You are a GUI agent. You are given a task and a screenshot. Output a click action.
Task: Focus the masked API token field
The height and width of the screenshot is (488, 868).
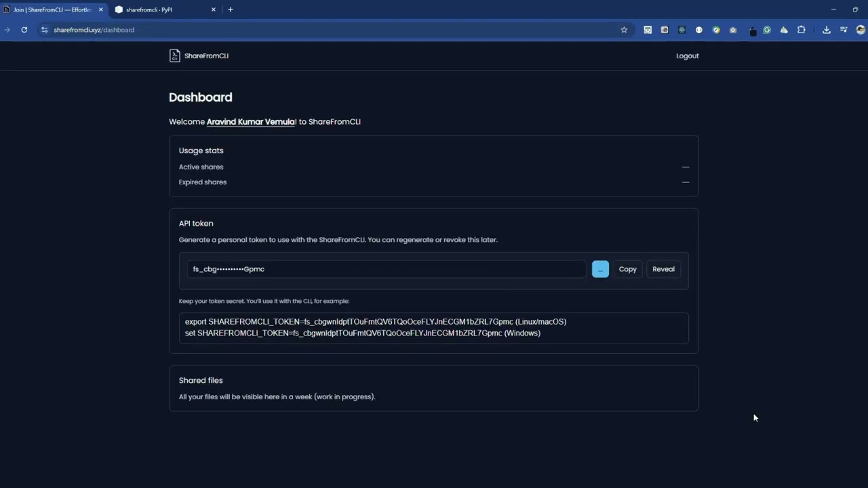tap(387, 269)
